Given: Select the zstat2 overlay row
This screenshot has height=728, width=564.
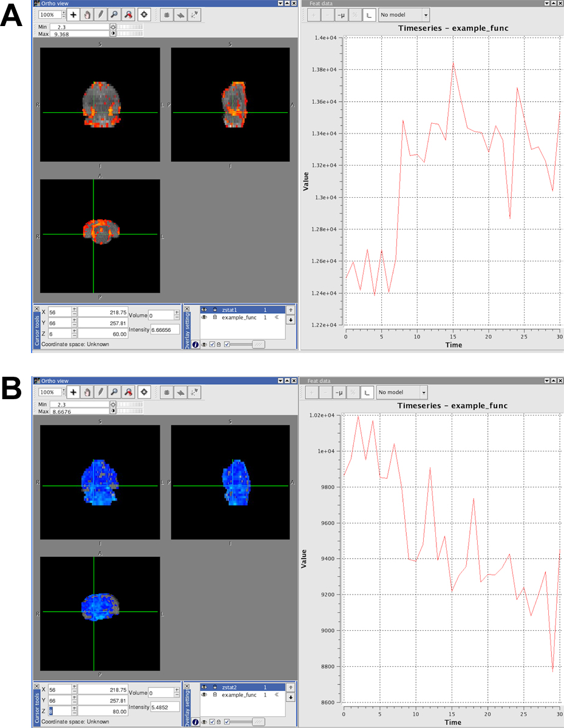Looking at the screenshot, I should [x=242, y=687].
